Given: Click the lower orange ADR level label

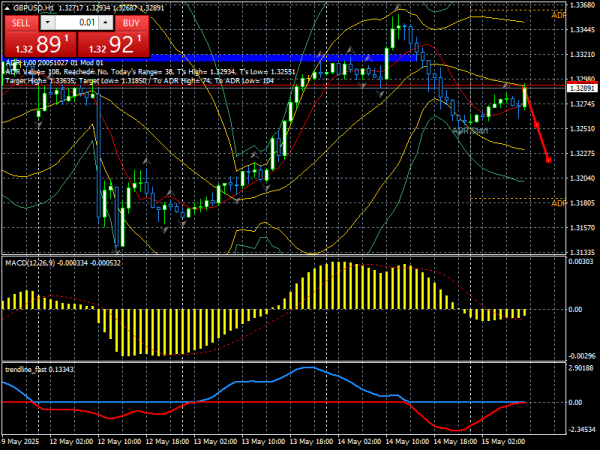Looking at the screenshot, I should point(558,203).
